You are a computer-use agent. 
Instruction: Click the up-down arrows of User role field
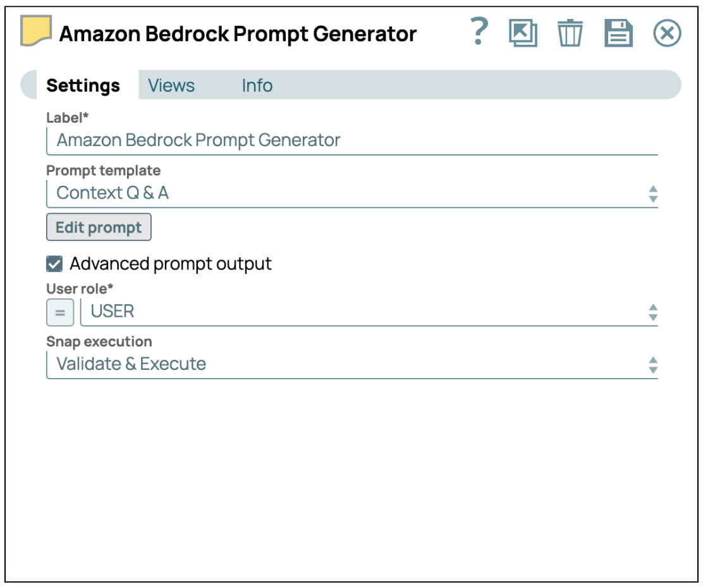point(653,312)
